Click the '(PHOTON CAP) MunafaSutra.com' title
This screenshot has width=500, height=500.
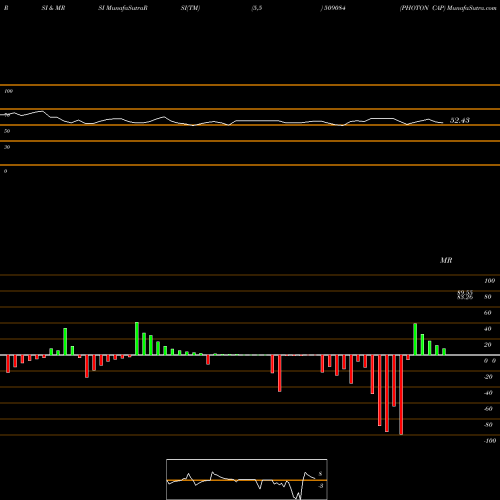pyautogui.click(x=448, y=8)
